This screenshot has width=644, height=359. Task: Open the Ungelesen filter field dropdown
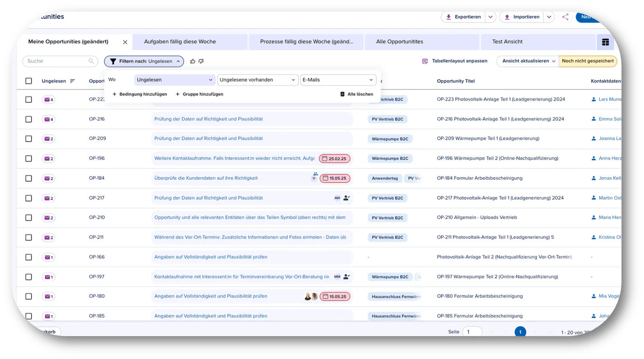(x=175, y=80)
